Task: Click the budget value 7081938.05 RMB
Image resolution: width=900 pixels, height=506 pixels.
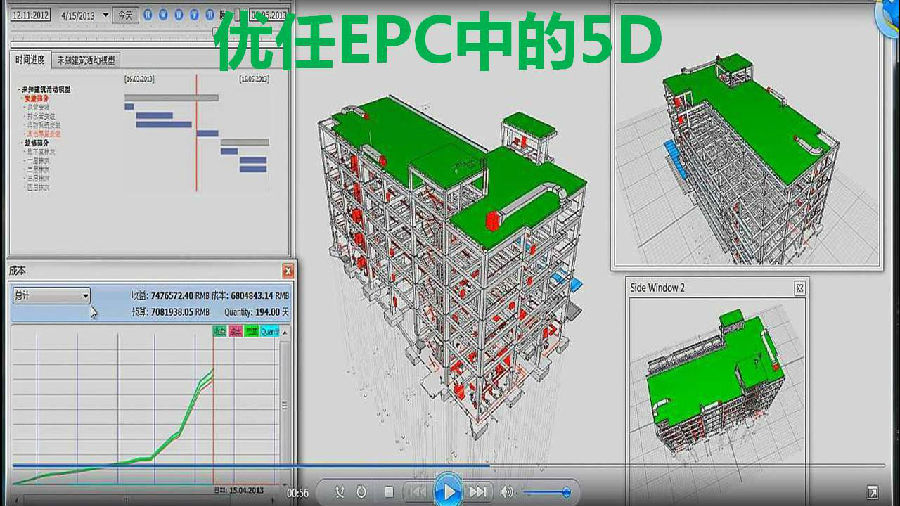Action: (x=180, y=312)
